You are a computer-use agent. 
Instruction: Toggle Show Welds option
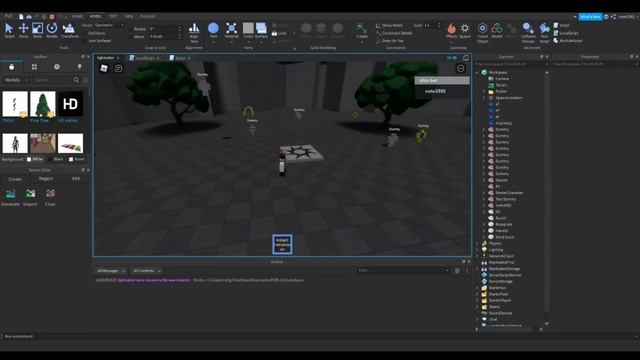coord(389,25)
